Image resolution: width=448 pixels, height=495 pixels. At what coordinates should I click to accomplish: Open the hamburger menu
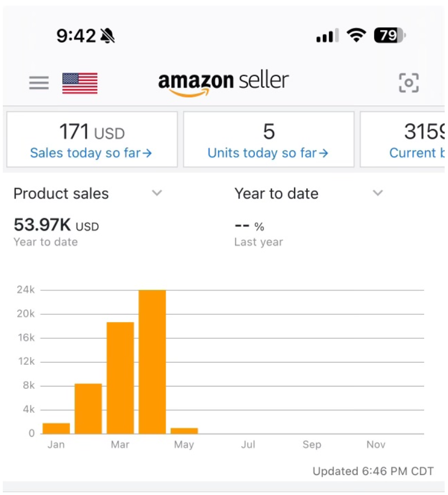coord(39,83)
